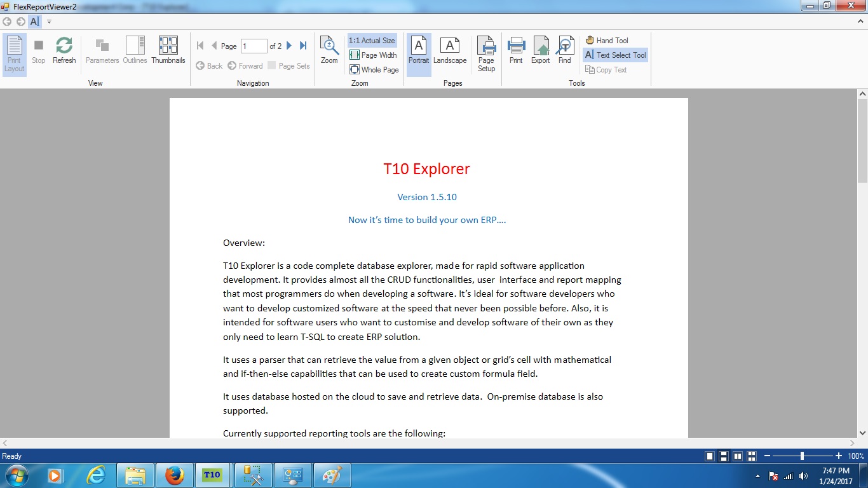868x488 pixels.
Task: Click the horizontal scrollbar right arrow
Action: pyautogui.click(x=852, y=443)
